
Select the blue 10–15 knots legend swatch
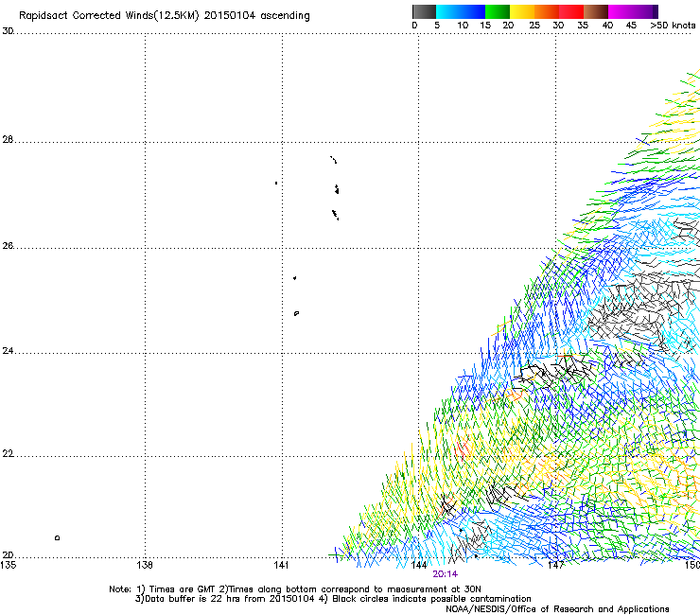473,11
